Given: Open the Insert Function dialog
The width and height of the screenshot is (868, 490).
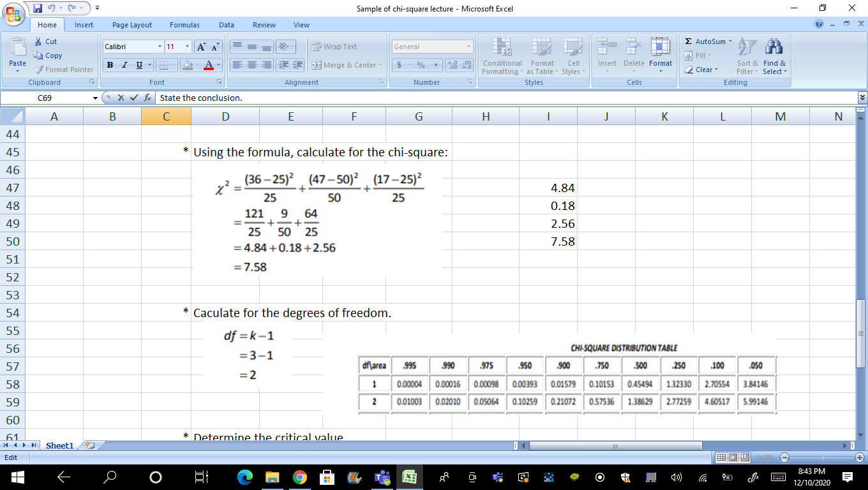Looking at the screenshot, I should (x=147, y=98).
